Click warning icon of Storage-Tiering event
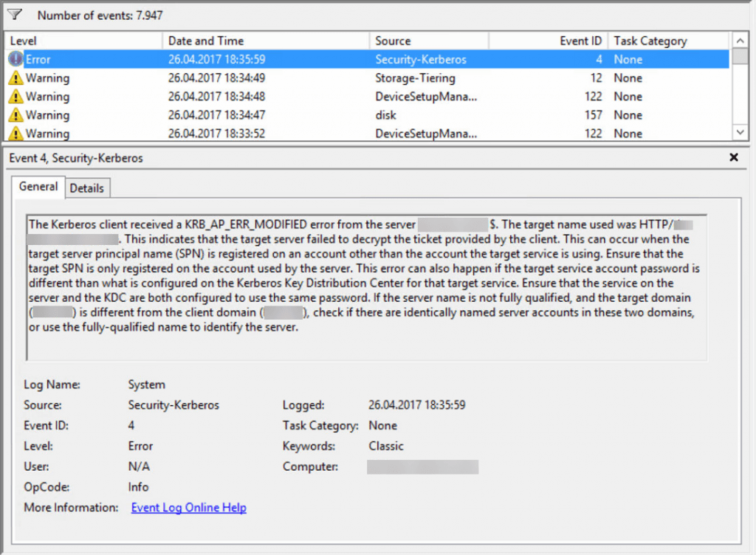This screenshot has height=555, width=756. click(16, 78)
